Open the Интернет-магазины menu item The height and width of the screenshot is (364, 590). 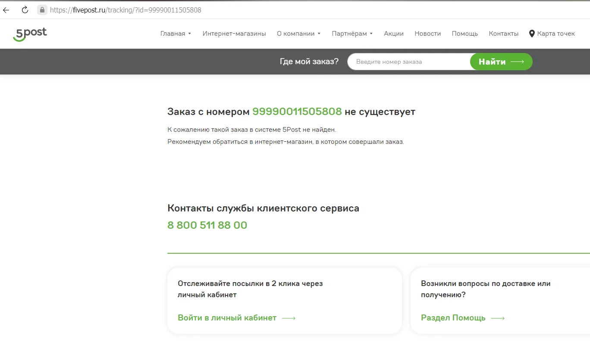pos(234,34)
